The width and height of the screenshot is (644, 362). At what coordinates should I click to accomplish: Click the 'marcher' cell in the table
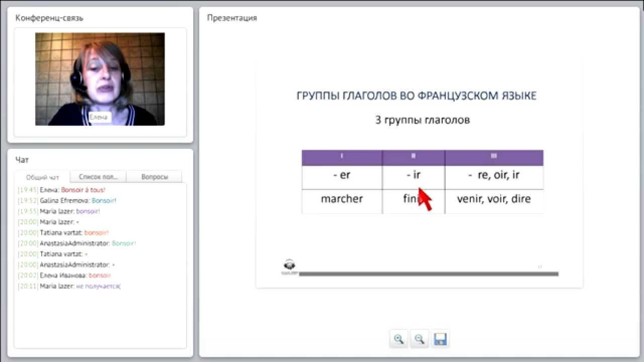342,202
